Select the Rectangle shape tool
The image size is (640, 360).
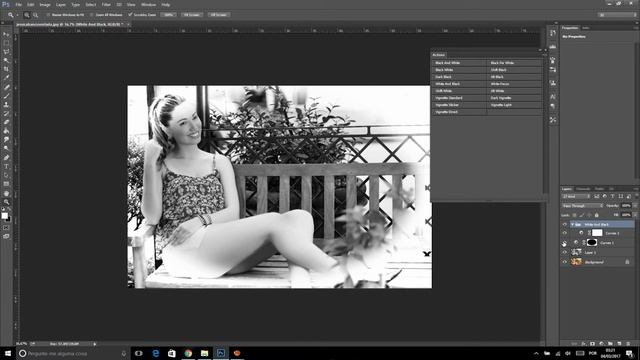click(x=6, y=184)
